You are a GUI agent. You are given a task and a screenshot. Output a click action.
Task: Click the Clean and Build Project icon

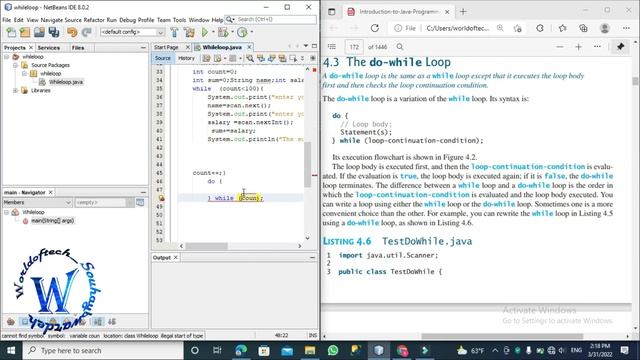(189, 32)
